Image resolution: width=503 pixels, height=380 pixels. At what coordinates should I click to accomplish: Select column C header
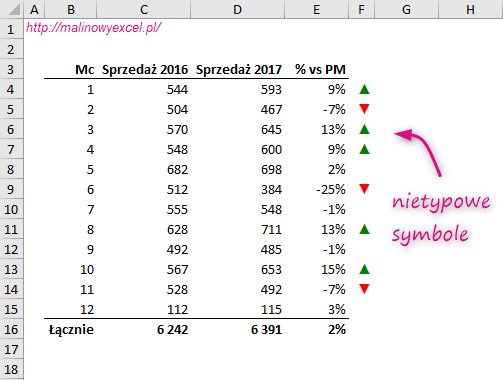[144, 9]
